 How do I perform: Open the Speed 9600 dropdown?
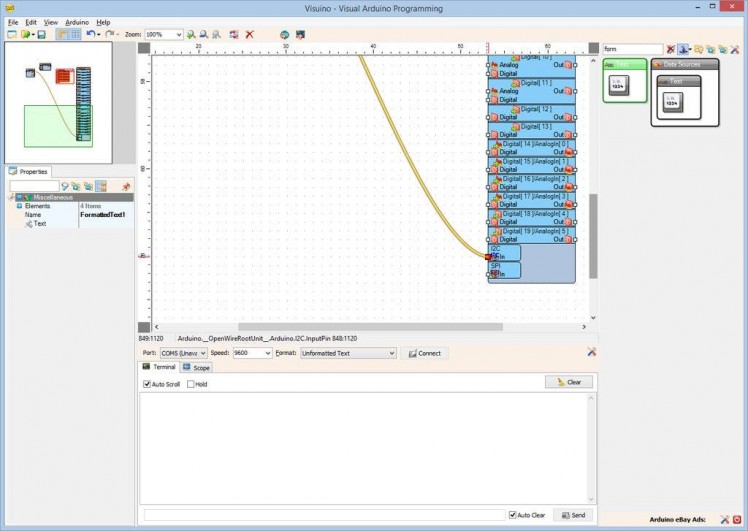(252, 353)
